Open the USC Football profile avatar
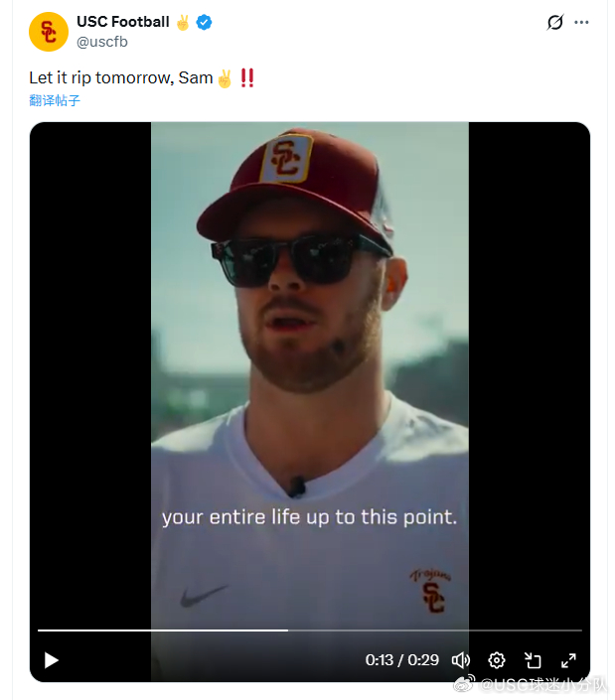Viewport: 615px width, 700px height. (x=49, y=32)
